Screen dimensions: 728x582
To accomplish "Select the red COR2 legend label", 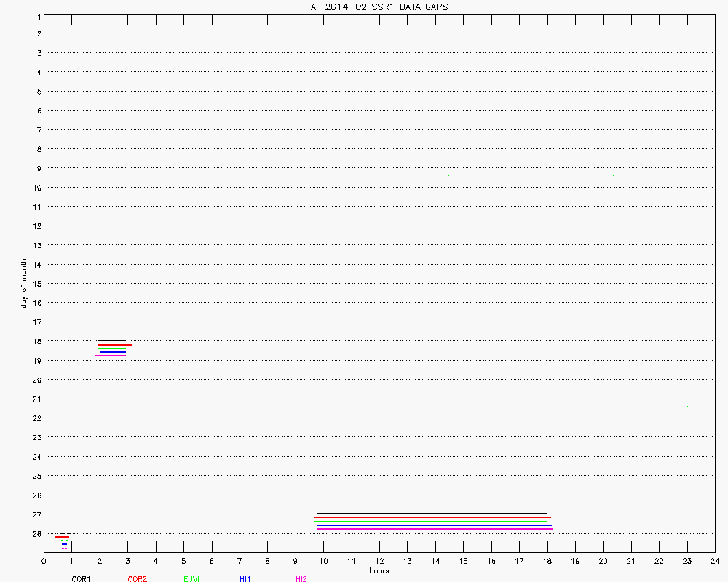I will [x=137, y=578].
